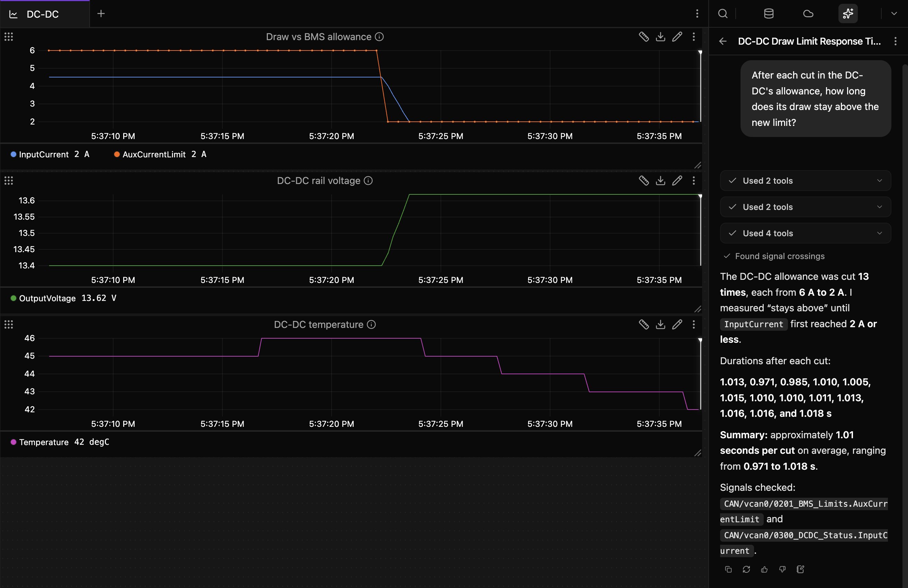Expand the first Used 2 tools step

pos(805,180)
